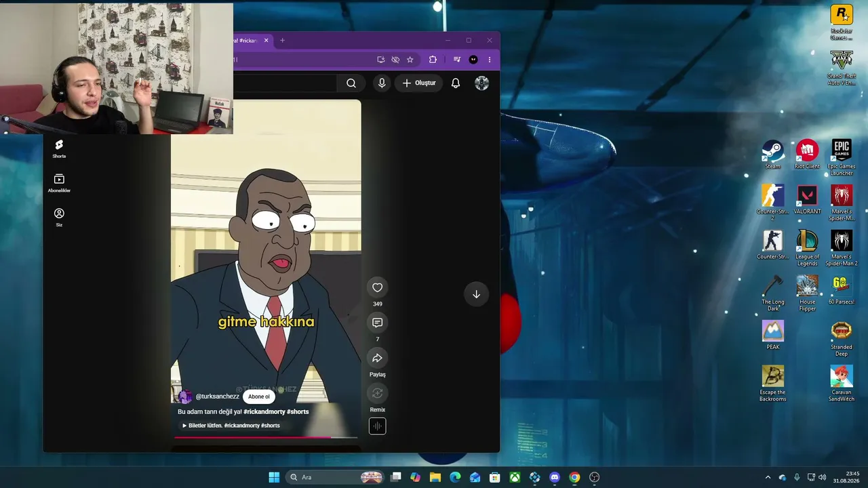Click the #rickandmorty hashtag in description
The image size is (868, 488).
pyautogui.click(x=264, y=411)
